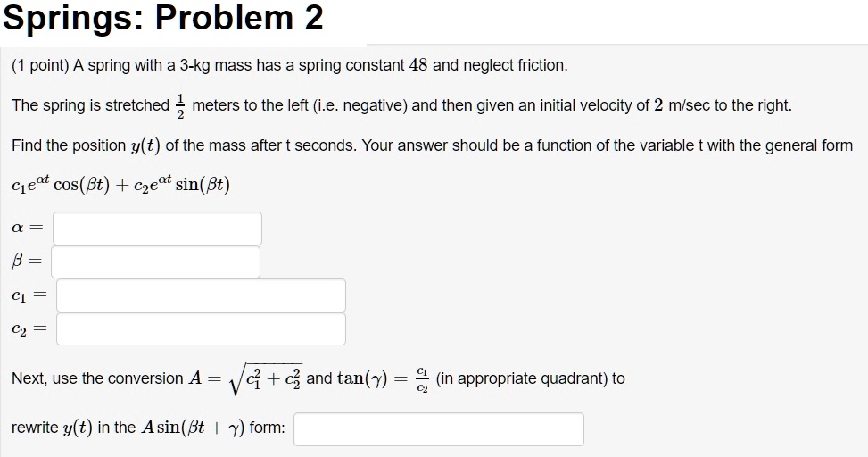Click into the c2 answer field
The width and height of the screenshot is (868, 457).
pos(201,329)
